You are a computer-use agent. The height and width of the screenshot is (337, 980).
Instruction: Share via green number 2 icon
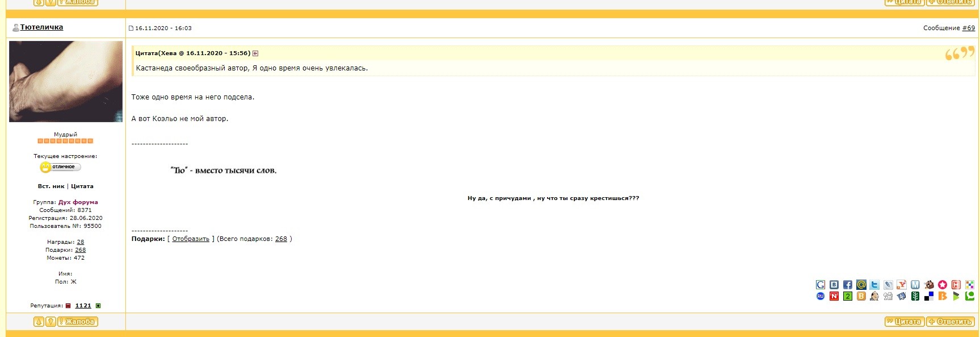(847, 296)
